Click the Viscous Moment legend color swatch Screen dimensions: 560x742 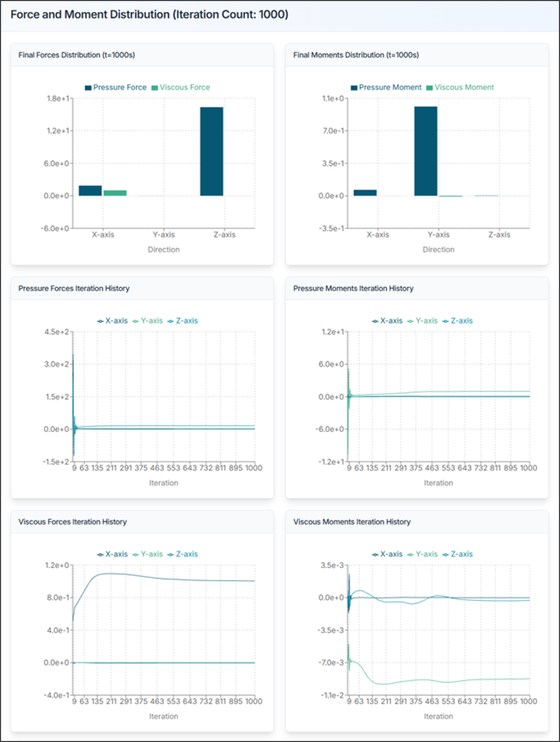[x=429, y=87]
